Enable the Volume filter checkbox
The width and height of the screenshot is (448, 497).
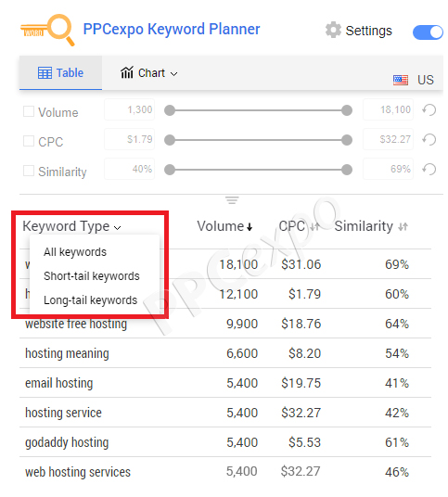29,111
